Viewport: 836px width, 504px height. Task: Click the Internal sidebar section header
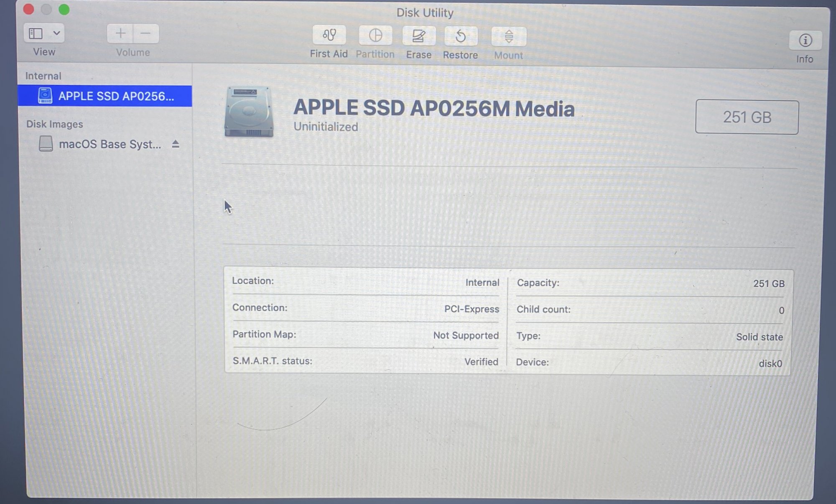[43, 76]
